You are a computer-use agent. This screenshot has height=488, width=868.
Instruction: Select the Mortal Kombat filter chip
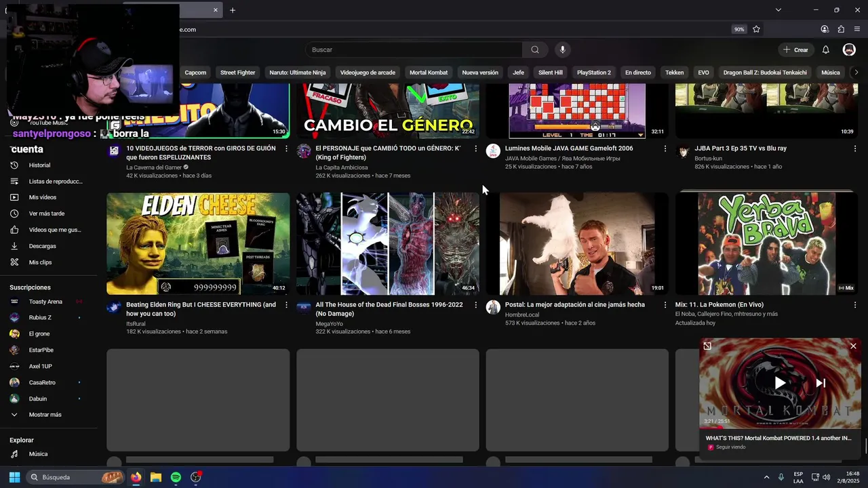(x=429, y=73)
